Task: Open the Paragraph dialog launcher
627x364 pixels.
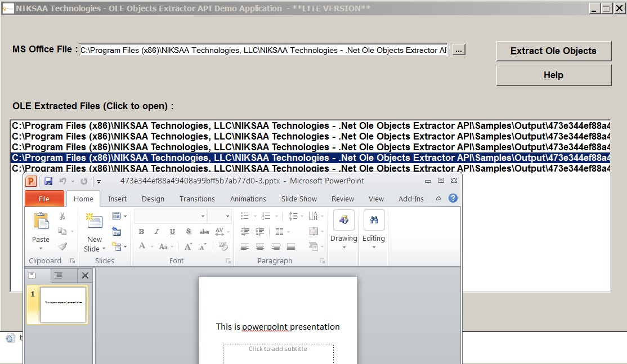Action: click(322, 261)
